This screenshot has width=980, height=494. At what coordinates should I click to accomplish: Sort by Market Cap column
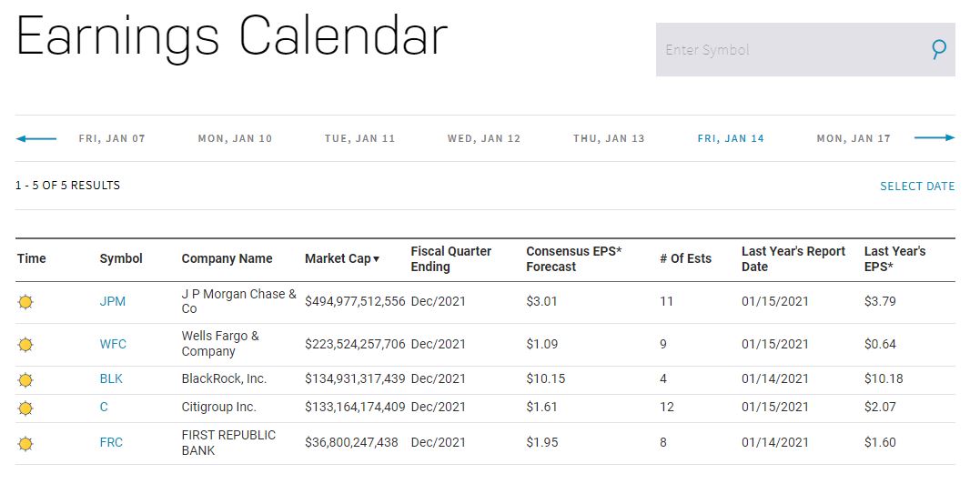click(x=341, y=258)
